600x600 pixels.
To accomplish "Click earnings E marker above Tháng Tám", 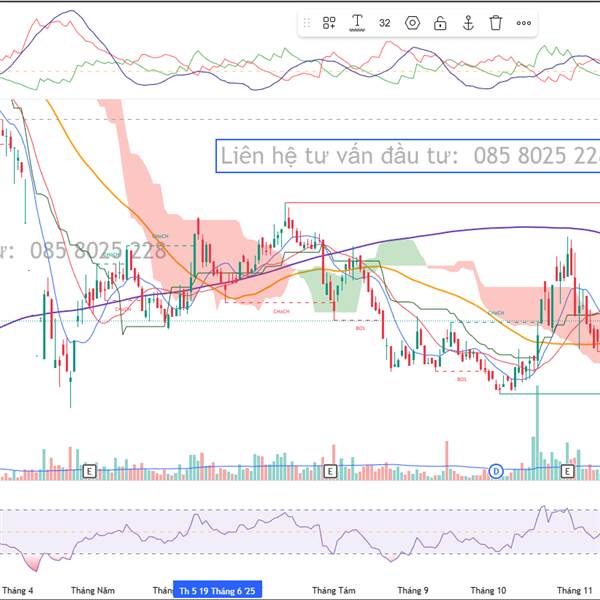I will (x=330, y=471).
